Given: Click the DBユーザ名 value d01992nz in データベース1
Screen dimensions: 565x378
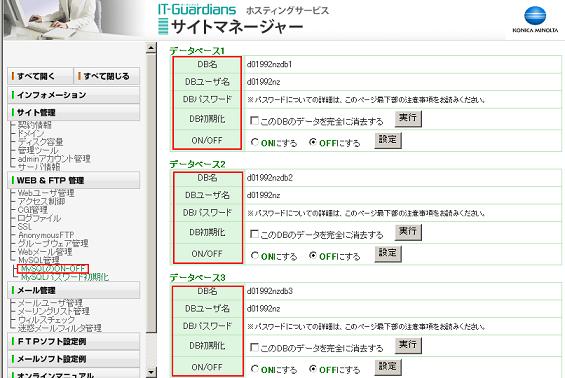Looking at the screenshot, I should pos(263,82).
